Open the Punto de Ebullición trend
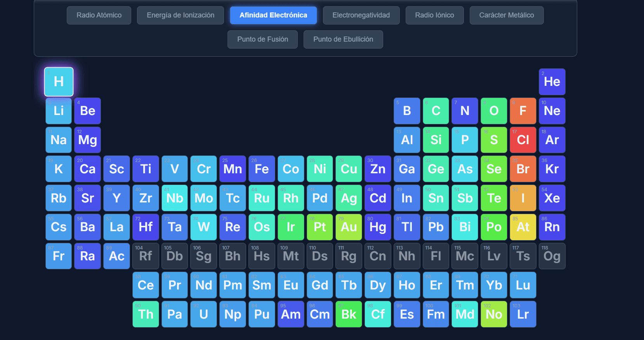644x340 pixels. point(343,39)
